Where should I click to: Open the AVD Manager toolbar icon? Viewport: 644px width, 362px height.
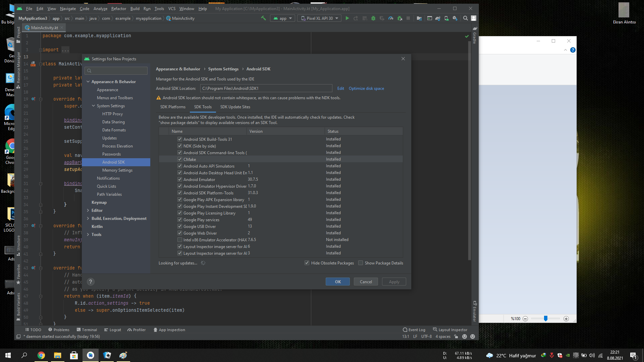tap(446, 18)
